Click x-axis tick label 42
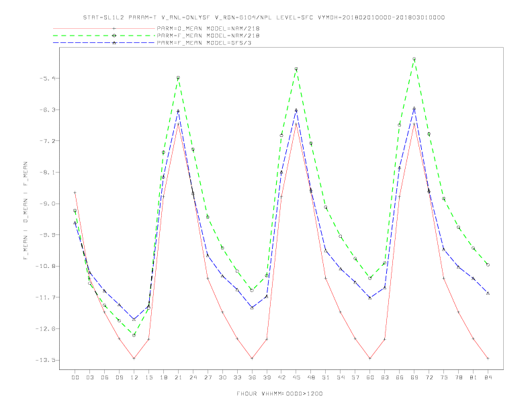 tap(281, 377)
